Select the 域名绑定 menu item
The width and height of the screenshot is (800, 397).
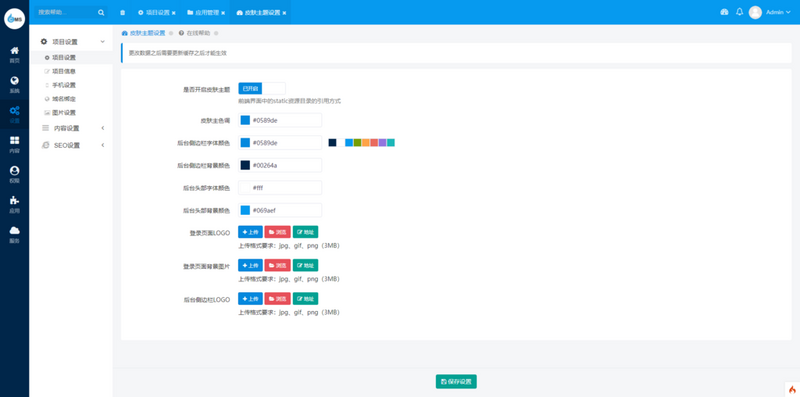point(64,99)
